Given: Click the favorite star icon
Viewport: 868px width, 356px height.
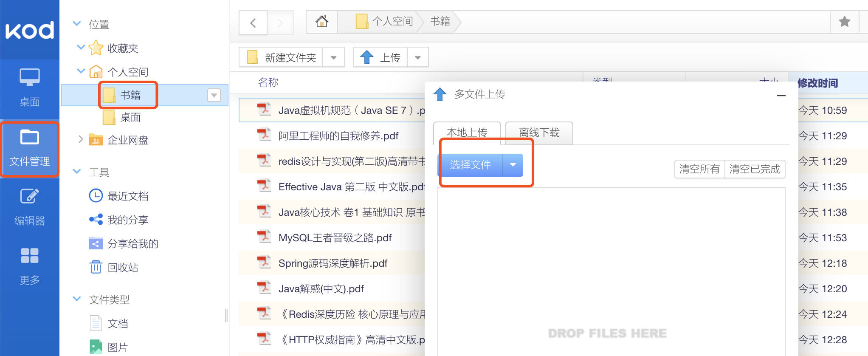Looking at the screenshot, I should tap(845, 22).
